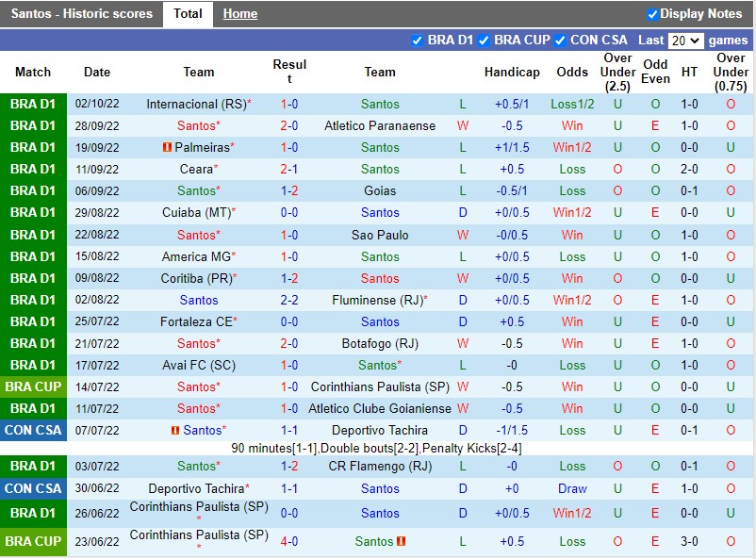Open the Atletico Clube Goianiense link
The image size is (756, 559).
click(x=380, y=409)
